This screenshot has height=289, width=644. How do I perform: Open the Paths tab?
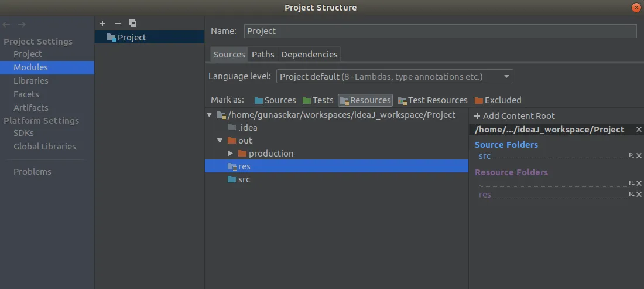263,55
